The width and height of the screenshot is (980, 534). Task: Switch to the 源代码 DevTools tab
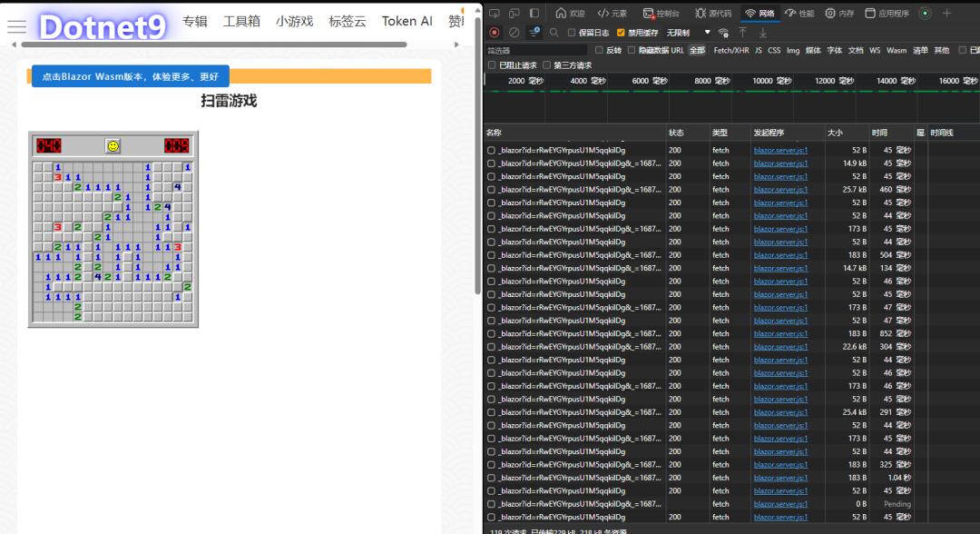[x=713, y=13]
